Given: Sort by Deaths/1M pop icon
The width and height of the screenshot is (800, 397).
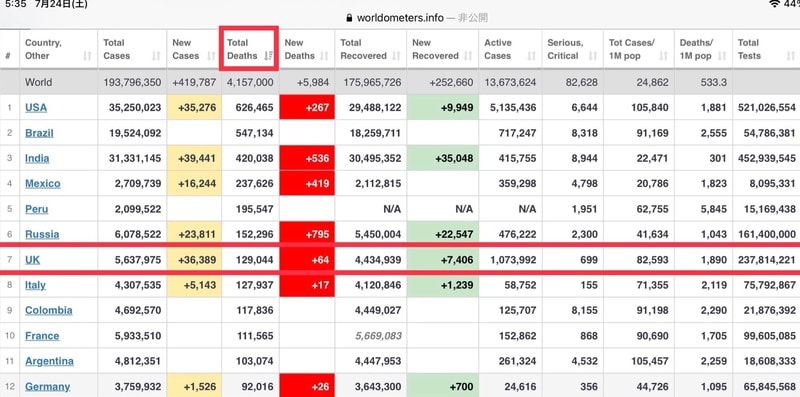Looking at the screenshot, I should click(x=722, y=56).
